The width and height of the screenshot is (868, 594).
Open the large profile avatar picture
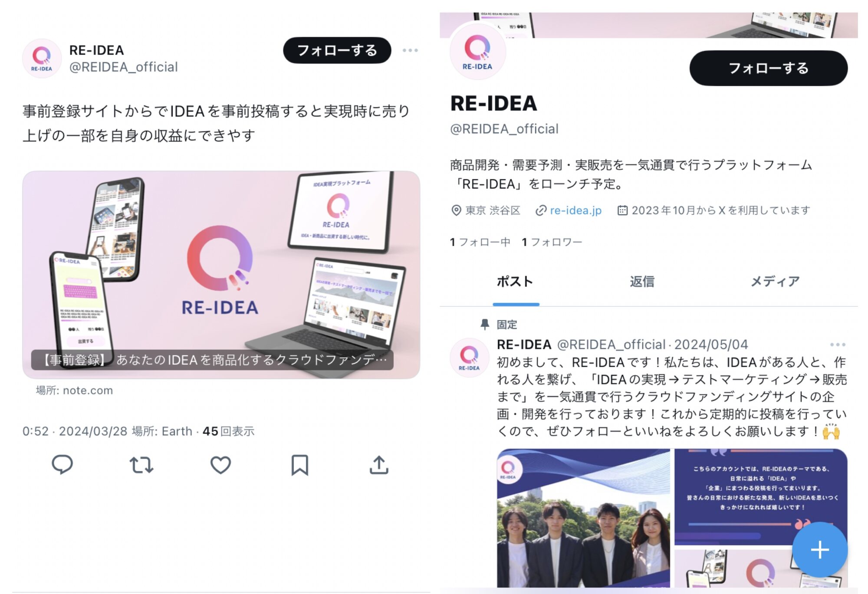477,52
